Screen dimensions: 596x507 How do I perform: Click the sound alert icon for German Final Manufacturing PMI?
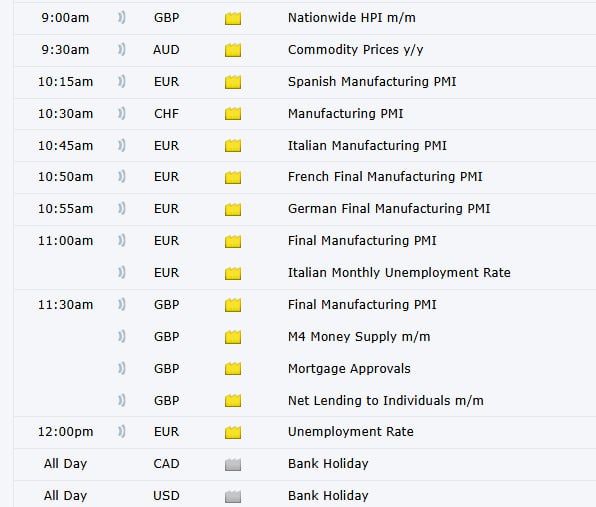pos(121,209)
